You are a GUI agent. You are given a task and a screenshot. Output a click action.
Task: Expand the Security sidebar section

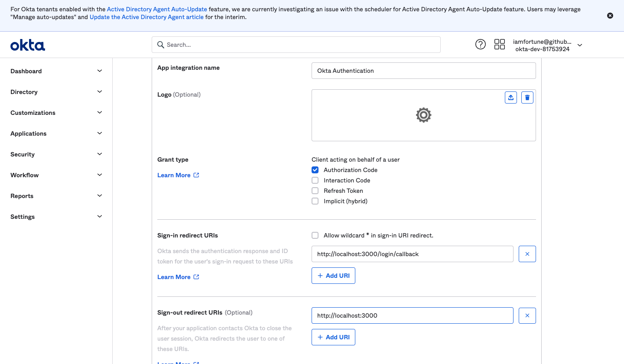coord(56,154)
